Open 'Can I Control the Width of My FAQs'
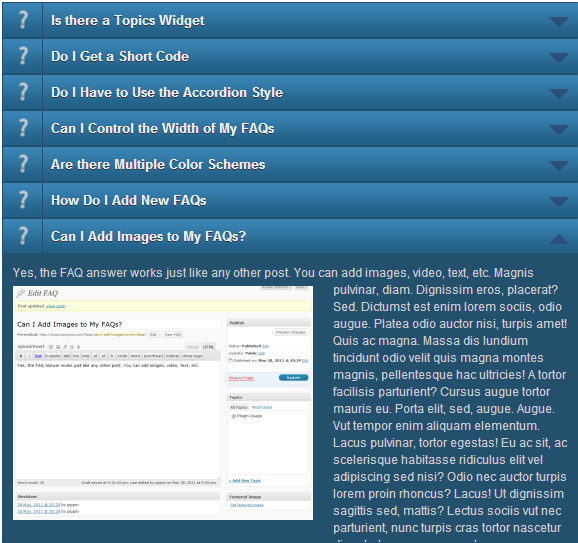The height and width of the screenshot is (543, 578). tap(163, 128)
